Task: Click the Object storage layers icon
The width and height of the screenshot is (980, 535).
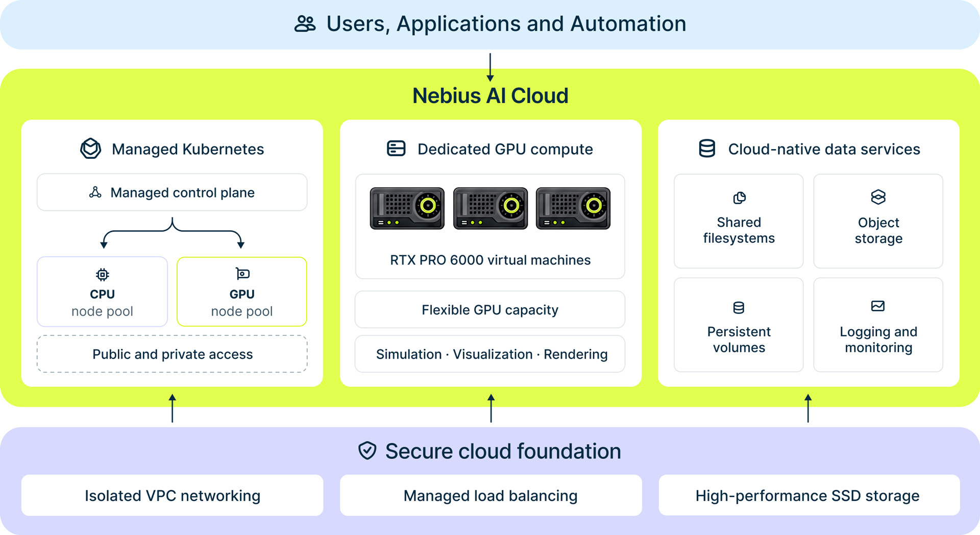Action: tap(878, 197)
